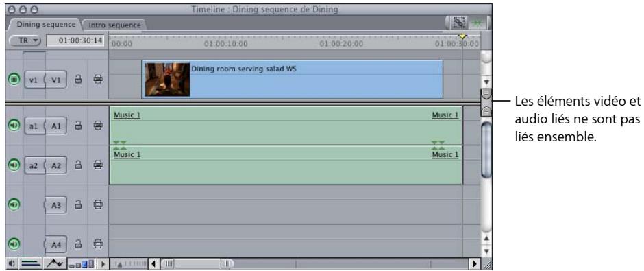Select the A2 destination control
This screenshot has width=644, height=271.
tap(56, 166)
